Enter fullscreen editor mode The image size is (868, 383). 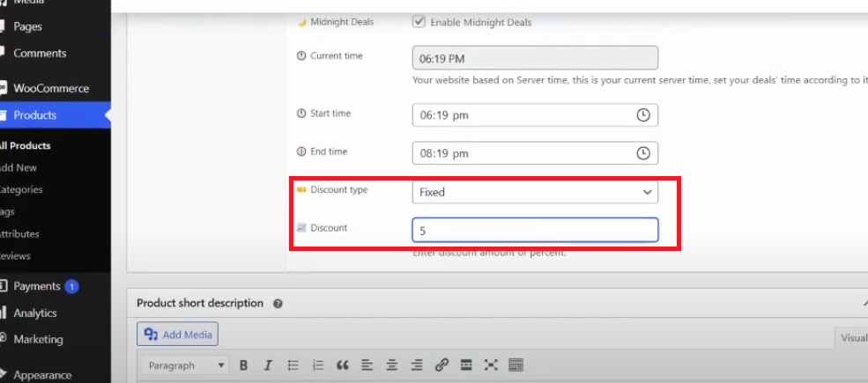click(x=491, y=365)
